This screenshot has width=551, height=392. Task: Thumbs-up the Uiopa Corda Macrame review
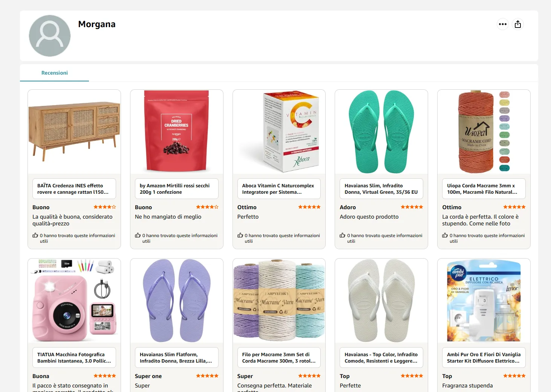click(445, 236)
